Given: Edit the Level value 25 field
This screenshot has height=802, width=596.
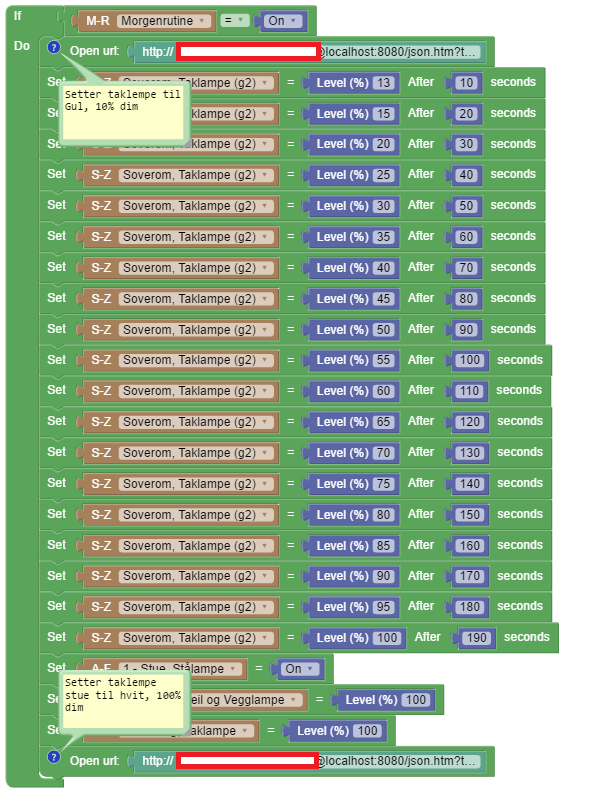Looking at the screenshot, I should click(384, 175).
